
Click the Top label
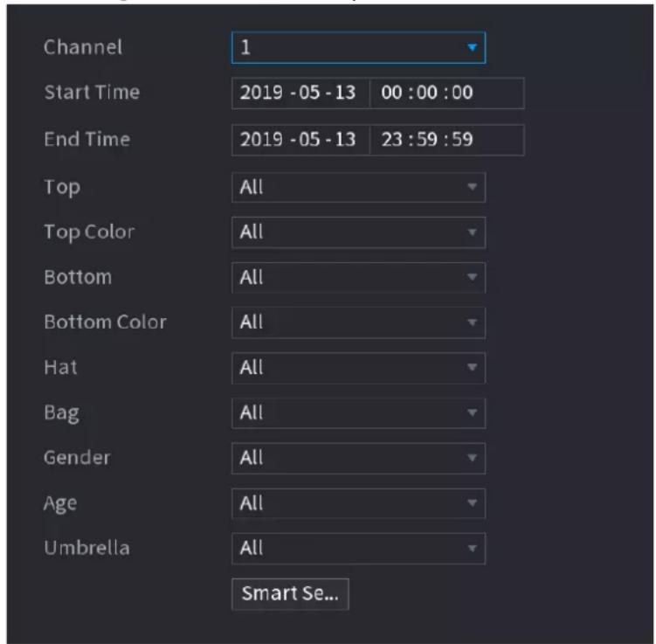(x=62, y=188)
